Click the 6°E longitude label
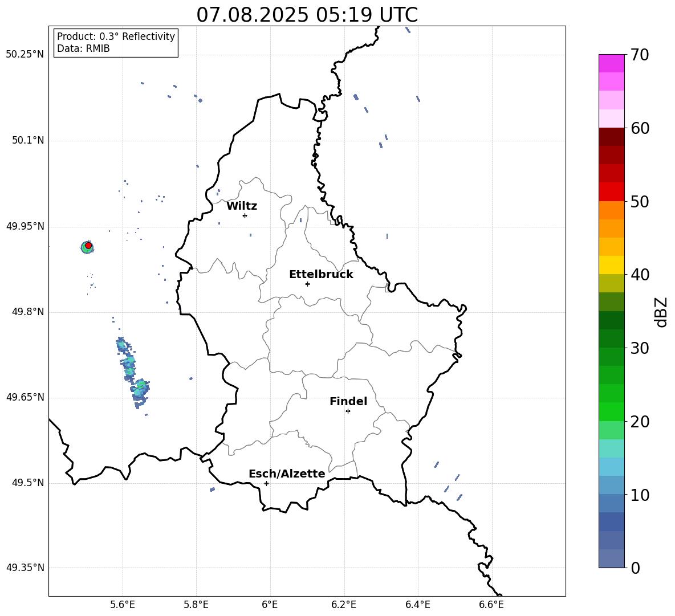Viewport: 675px width, 616px height. point(270,605)
